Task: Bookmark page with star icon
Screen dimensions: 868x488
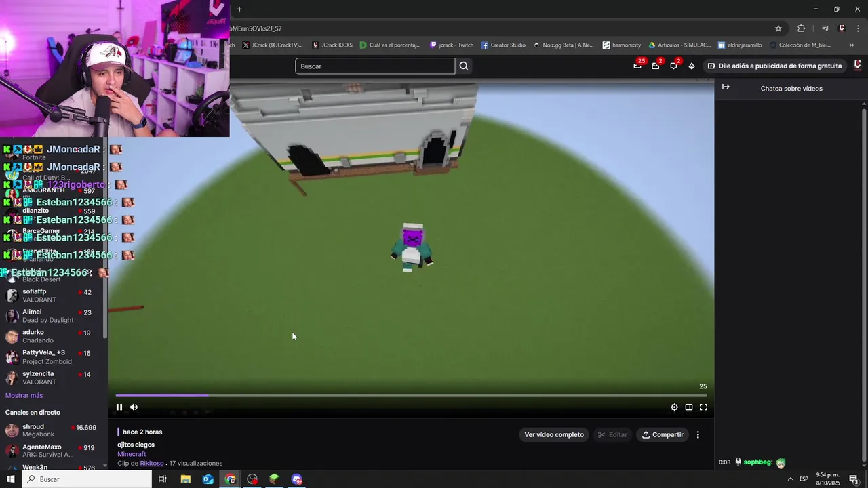Action: point(778,28)
